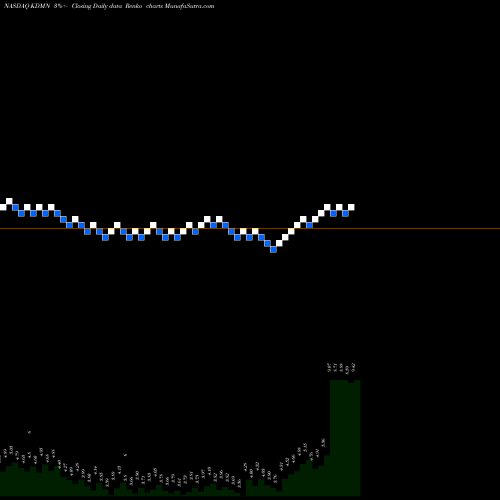The height and width of the screenshot is (500, 500).
Task: Click the '5.36' volume bar label
Action: 323,443
